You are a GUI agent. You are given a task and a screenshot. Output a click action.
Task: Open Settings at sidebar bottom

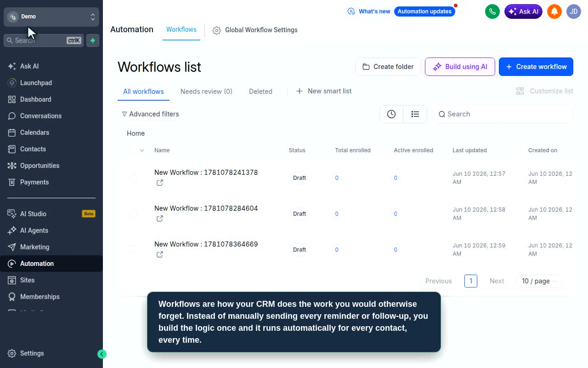pos(51,353)
